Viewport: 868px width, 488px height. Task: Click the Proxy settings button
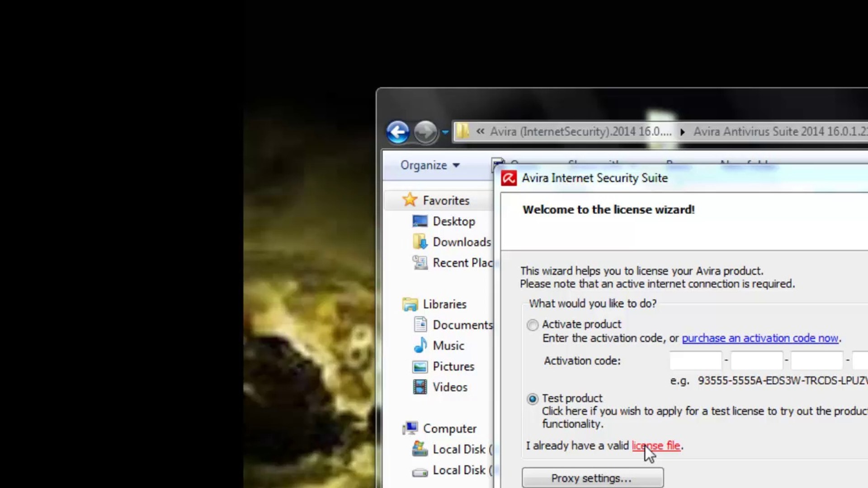coord(592,478)
